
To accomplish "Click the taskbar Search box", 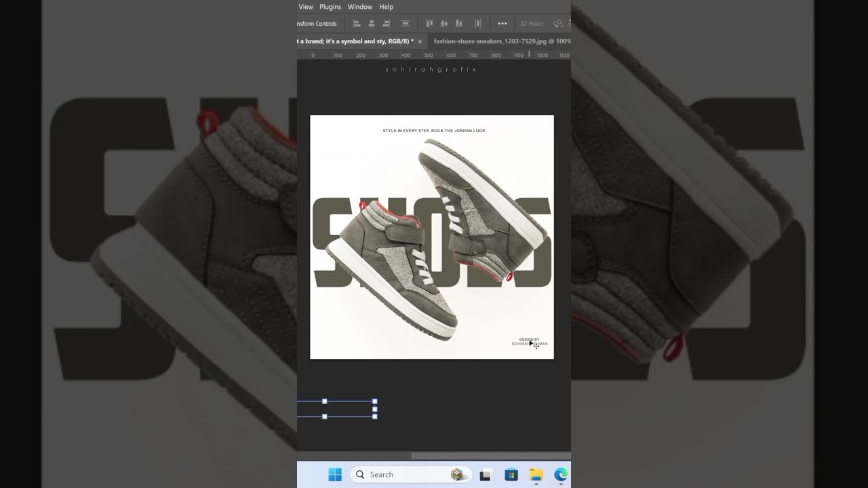I will (x=412, y=475).
